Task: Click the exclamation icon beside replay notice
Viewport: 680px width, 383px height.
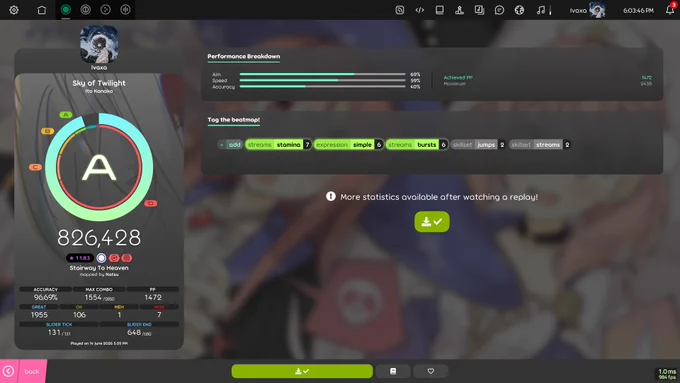Action: (x=330, y=196)
